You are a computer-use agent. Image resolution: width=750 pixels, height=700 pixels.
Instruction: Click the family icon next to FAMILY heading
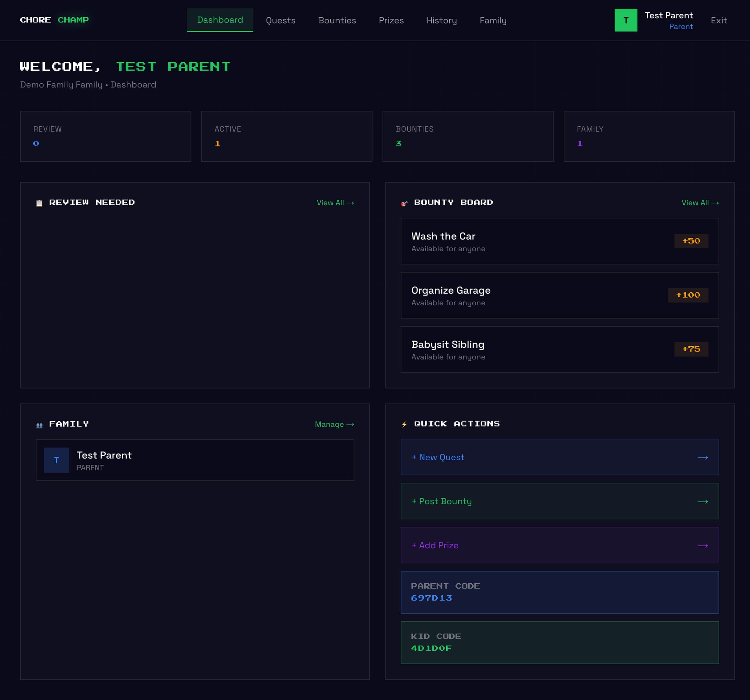point(39,424)
